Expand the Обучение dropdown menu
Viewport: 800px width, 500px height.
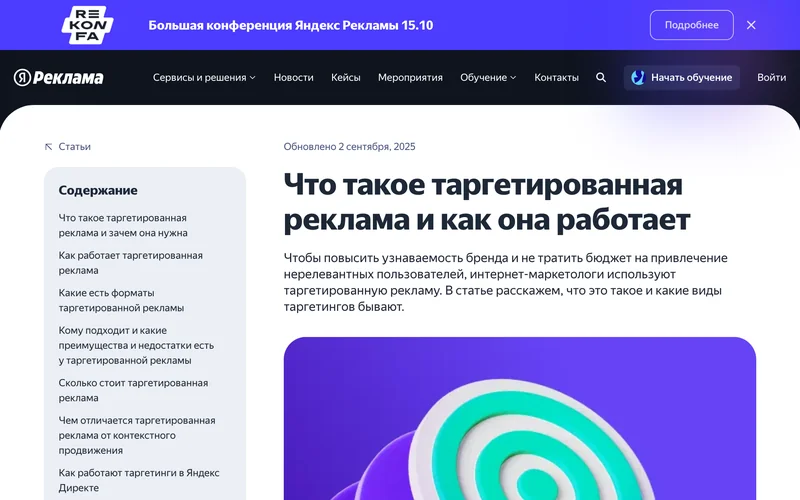[x=488, y=78]
